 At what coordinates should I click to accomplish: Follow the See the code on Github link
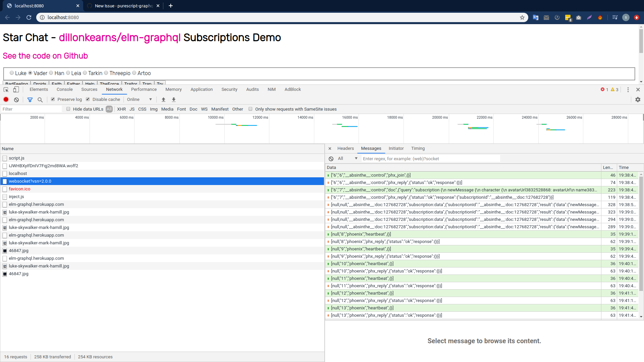(x=45, y=56)
